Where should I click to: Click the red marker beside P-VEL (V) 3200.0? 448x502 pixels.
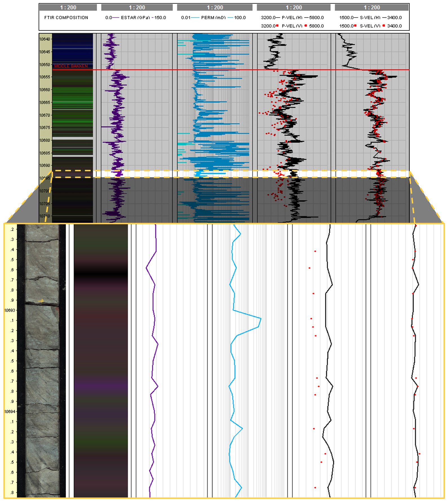tap(277, 26)
